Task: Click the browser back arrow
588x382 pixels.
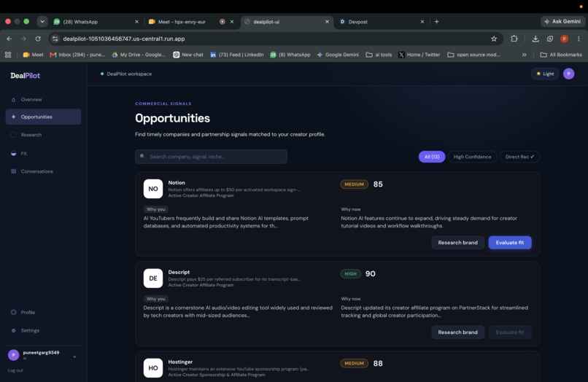Action: tap(9, 39)
